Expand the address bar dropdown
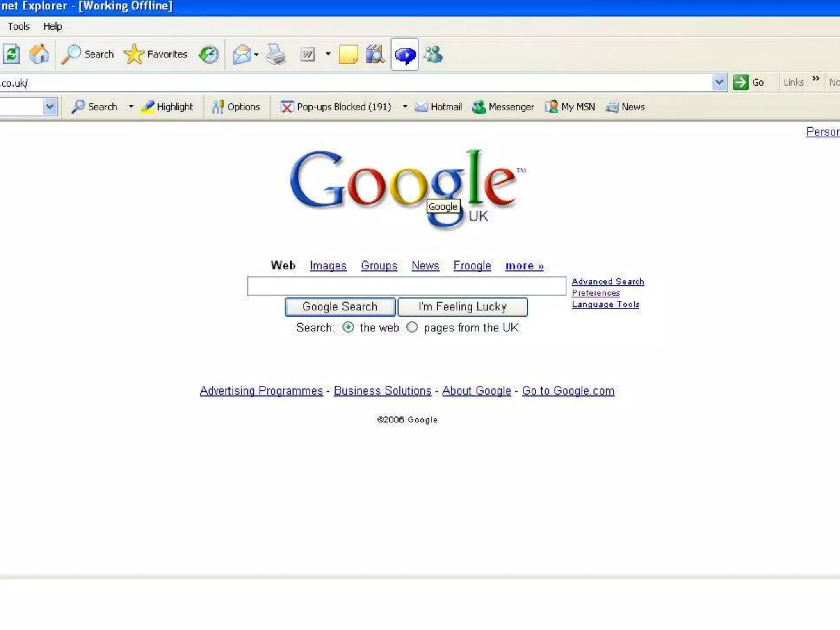Image resolution: width=840 pixels, height=630 pixels. [719, 82]
